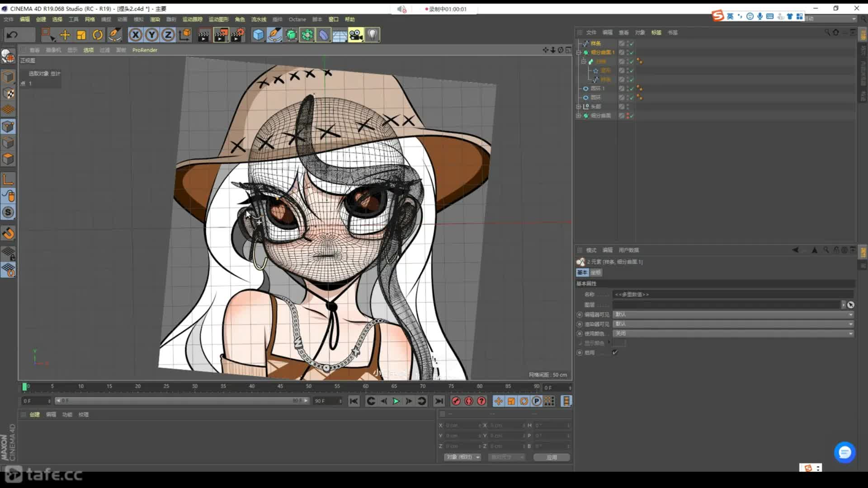Click the 应用 button in coordinates panel
868x488 pixels.
[552, 457]
